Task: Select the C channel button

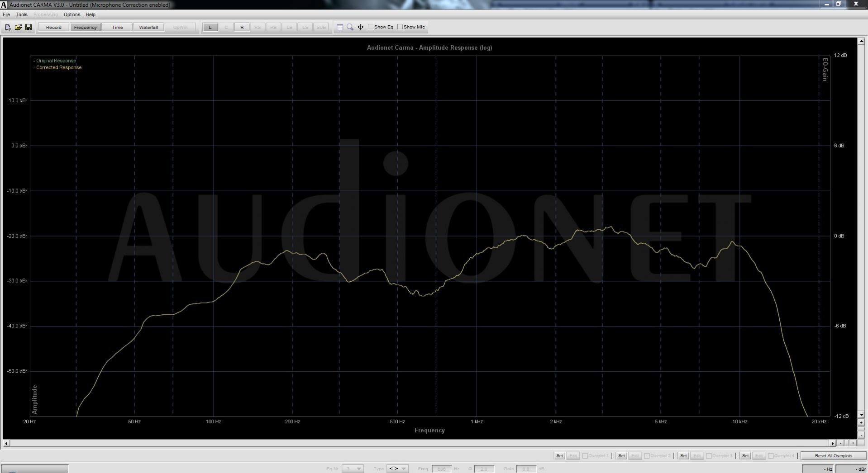Action: [x=226, y=27]
